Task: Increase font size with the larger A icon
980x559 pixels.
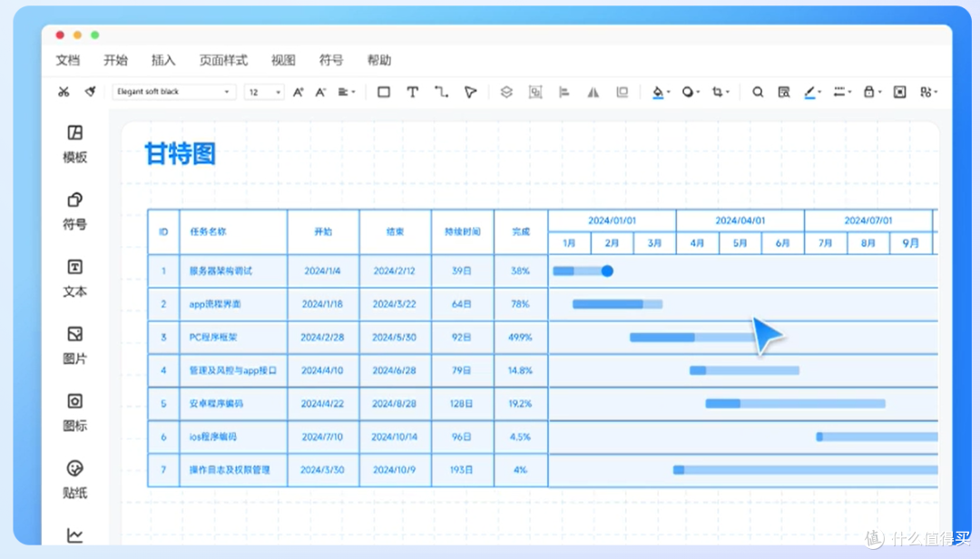Action: point(299,92)
